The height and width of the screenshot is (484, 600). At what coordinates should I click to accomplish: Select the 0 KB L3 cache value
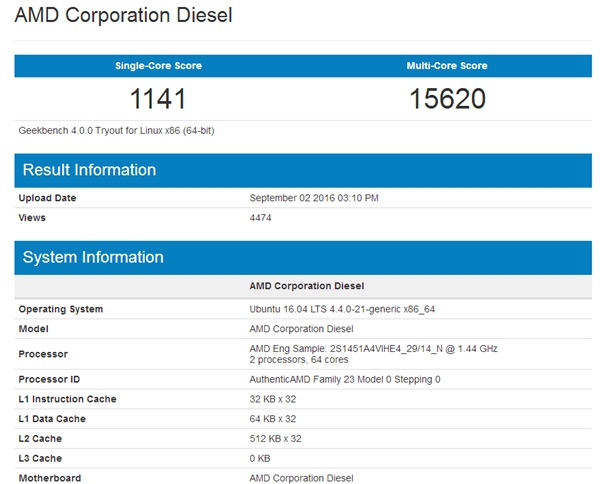[260, 458]
